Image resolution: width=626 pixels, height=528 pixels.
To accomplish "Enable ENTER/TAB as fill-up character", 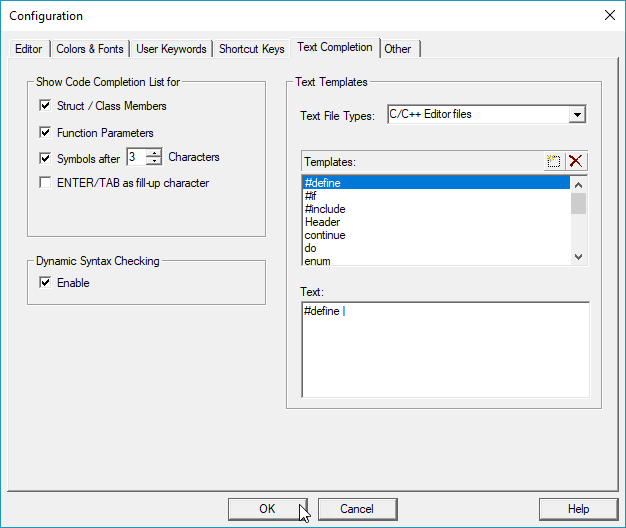I will (45, 183).
